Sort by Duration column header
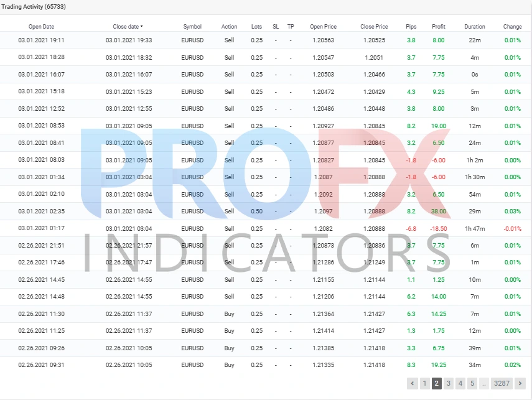The image size is (532, 400). 475,27
